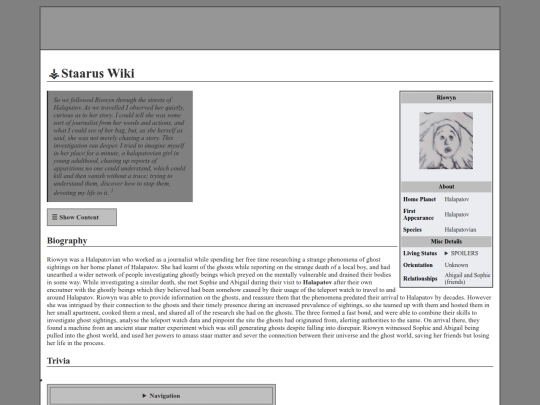The height and width of the screenshot is (405, 540).
Task: Click the About infobox header
Action: pyautogui.click(x=446, y=187)
